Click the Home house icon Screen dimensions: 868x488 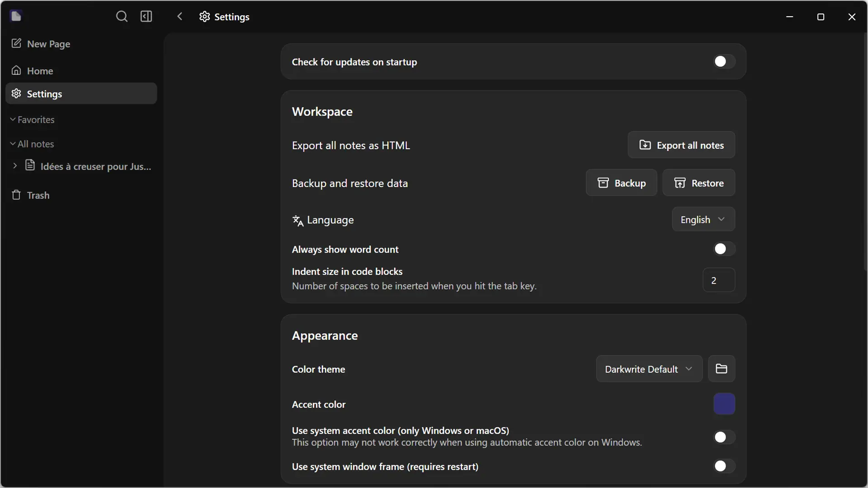16,70
